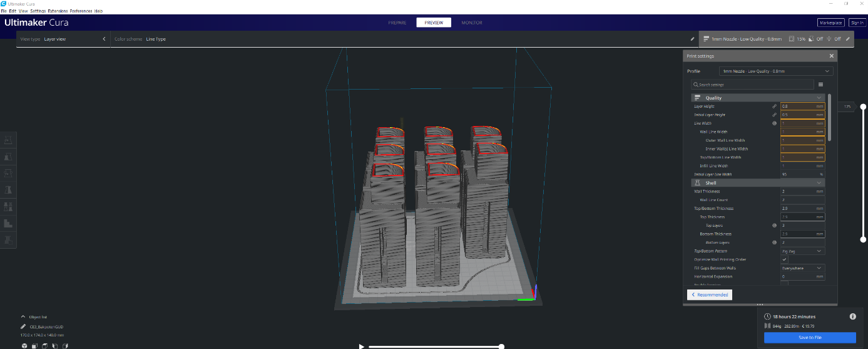This screenshot has height=349, width=868.
Task: Click the print settings panel scrollbar
Action: coord(829,117)
